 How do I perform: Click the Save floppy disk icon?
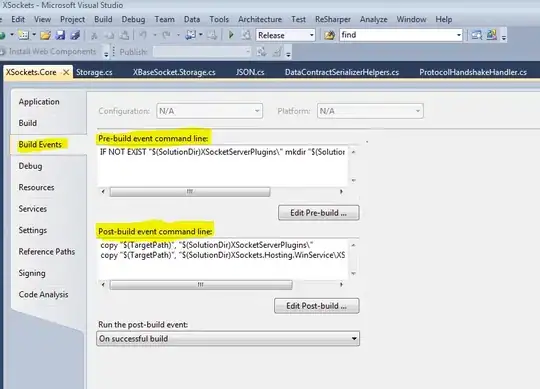coord(60,35)
